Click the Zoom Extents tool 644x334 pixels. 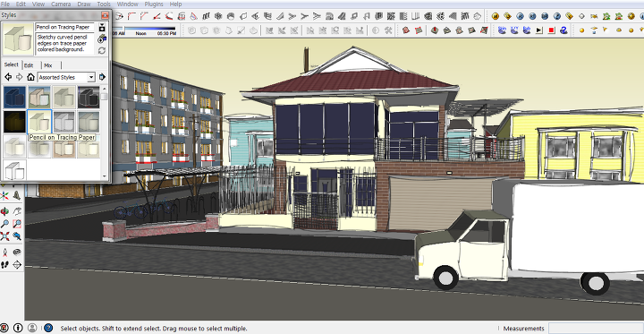click(x=5, y=236)
